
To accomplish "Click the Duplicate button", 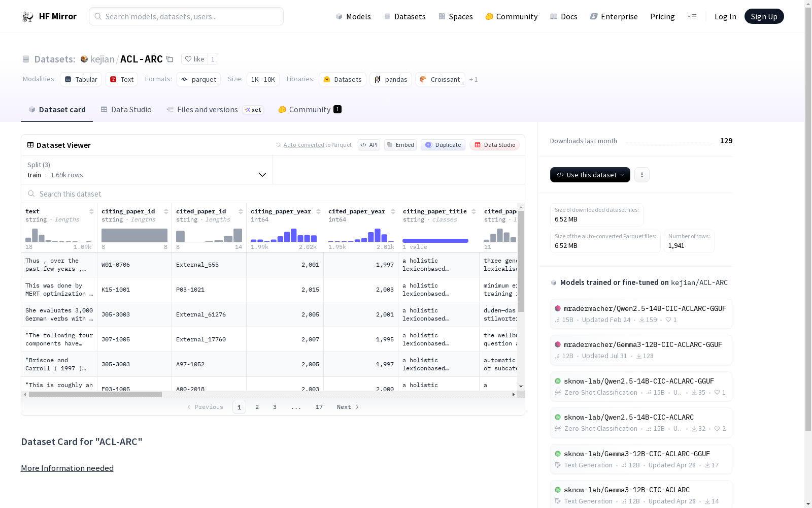I will (x=443, y=145).
